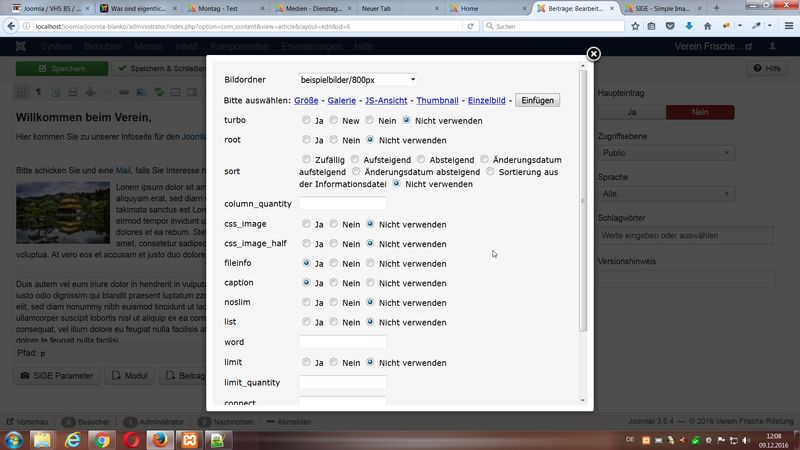Select Ja for noslim
Viewport: 800px width, 450px height.
[x=306, y=302]
